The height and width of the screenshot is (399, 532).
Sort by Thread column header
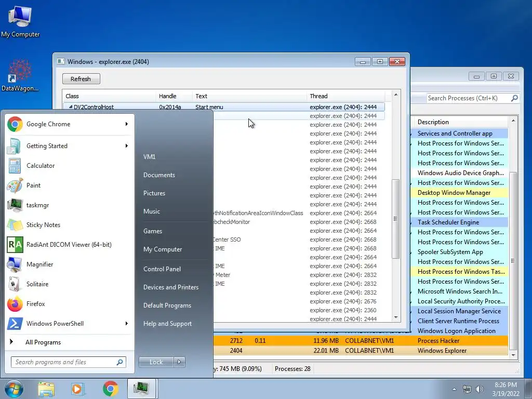click(345, 96)
